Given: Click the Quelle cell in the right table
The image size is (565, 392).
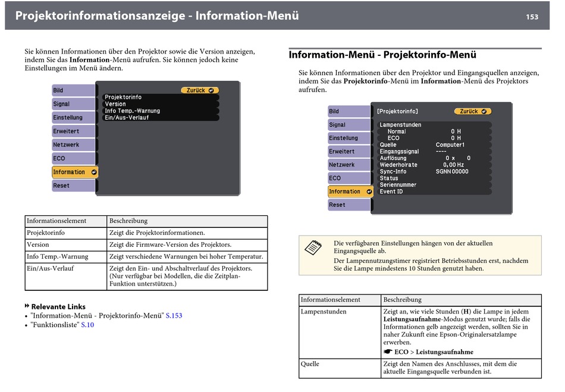Looking at the screenshot, I should click(340, 368).
